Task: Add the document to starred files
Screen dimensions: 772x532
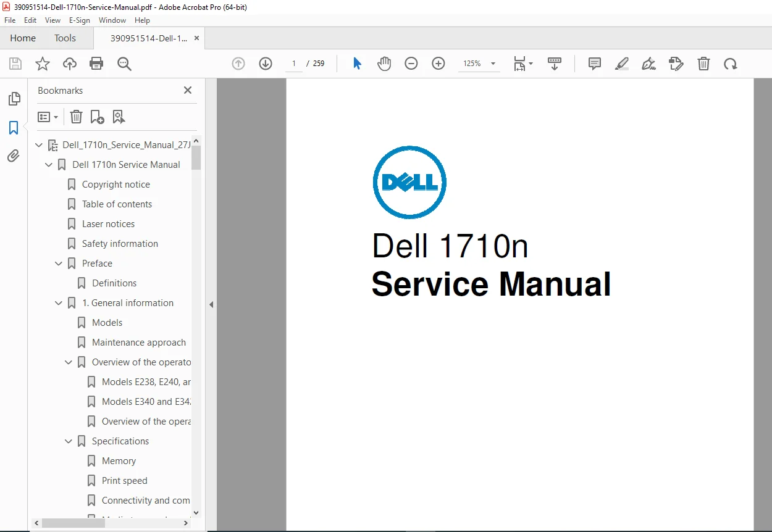Action: click(x=43, y=64)
